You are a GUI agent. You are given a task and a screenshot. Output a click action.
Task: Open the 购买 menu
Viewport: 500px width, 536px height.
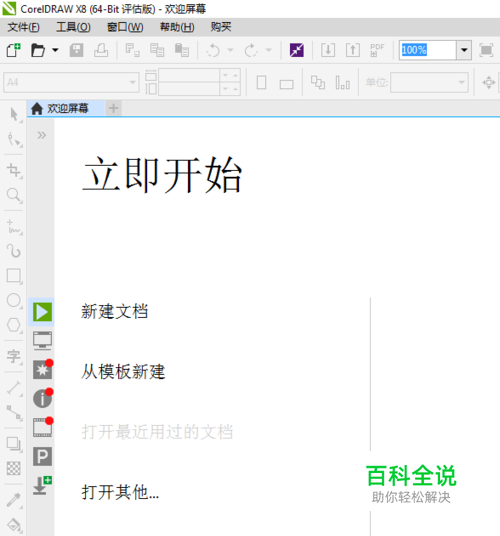221,27
